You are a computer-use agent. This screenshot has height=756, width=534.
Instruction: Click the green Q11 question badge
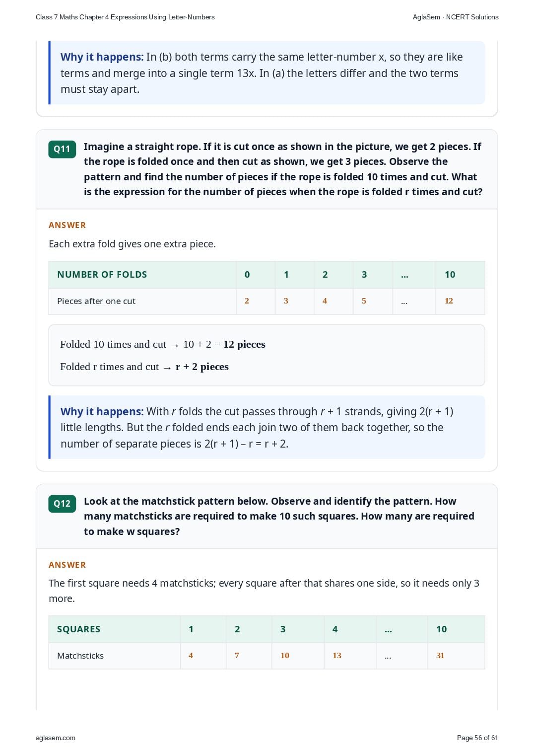point(62,149)
